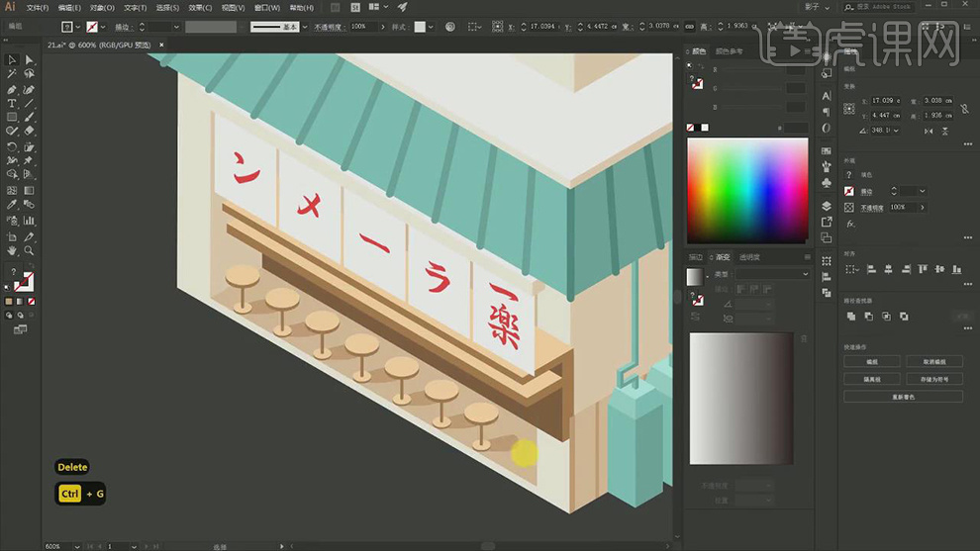The width and height of the screenshot is (980, 551).
Task: Click horizontal align left icon
Action: click(x=871, y=269)
